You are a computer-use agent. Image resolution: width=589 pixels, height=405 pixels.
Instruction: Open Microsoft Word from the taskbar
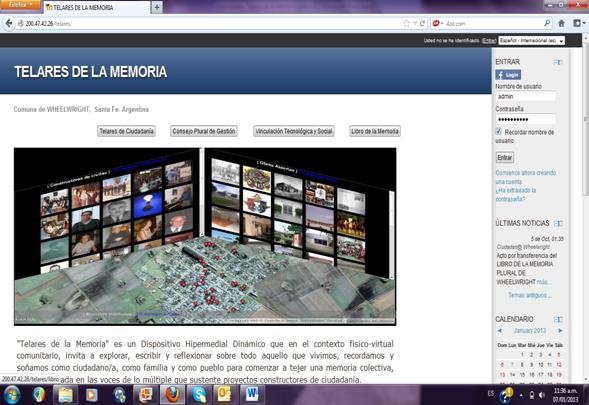point(252,395)
